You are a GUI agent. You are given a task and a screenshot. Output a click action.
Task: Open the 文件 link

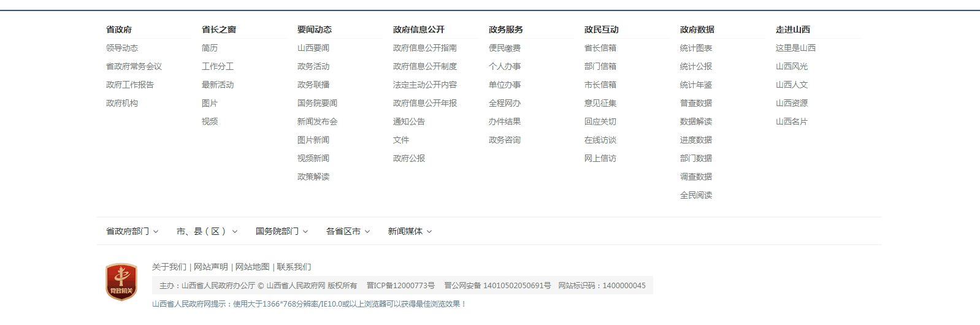click(x=401, y=140)
